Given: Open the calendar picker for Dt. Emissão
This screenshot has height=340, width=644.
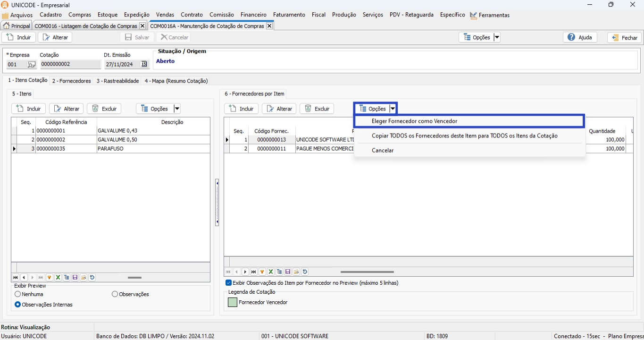Looking at the screenshot, I should click(x=144, y=64).
